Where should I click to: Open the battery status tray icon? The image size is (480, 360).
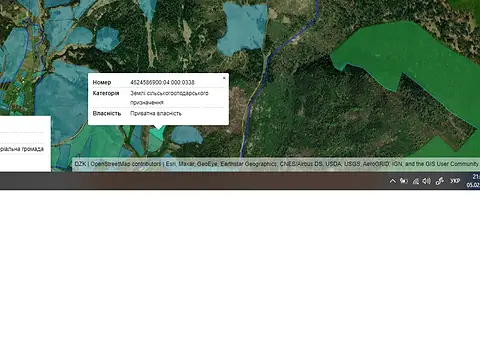(x=404, y=181)
